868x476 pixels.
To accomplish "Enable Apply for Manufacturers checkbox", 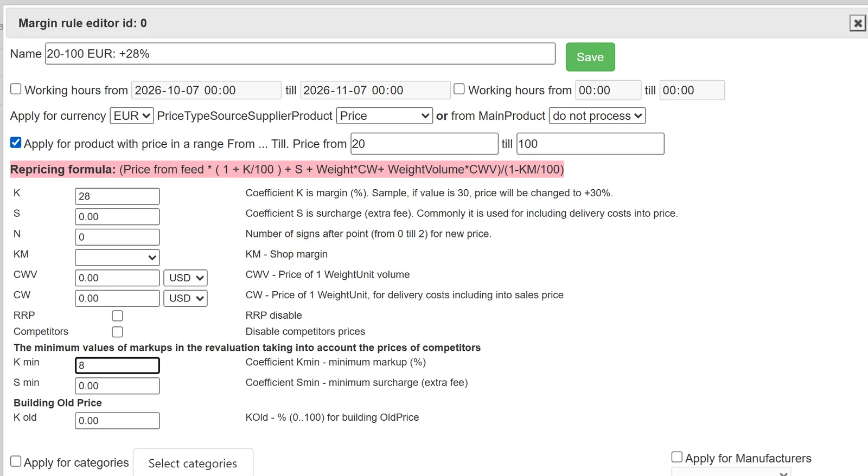I will pyautogui.click(x=677, y=457).
